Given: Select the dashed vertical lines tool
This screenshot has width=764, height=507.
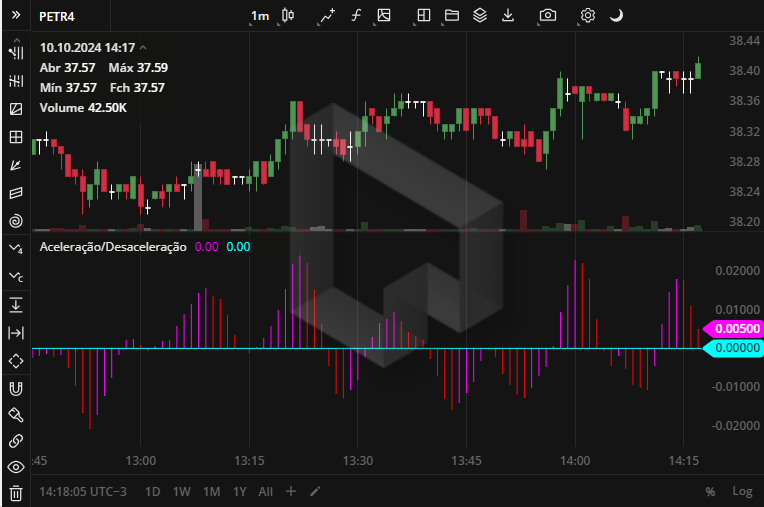Looking at the screenshot, I should click(x=16, y=81).
